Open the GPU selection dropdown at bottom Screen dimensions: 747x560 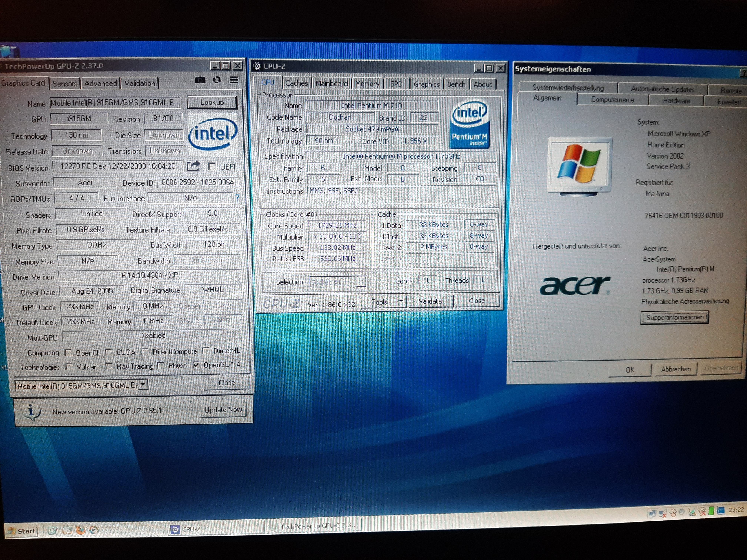pos(143,384)
